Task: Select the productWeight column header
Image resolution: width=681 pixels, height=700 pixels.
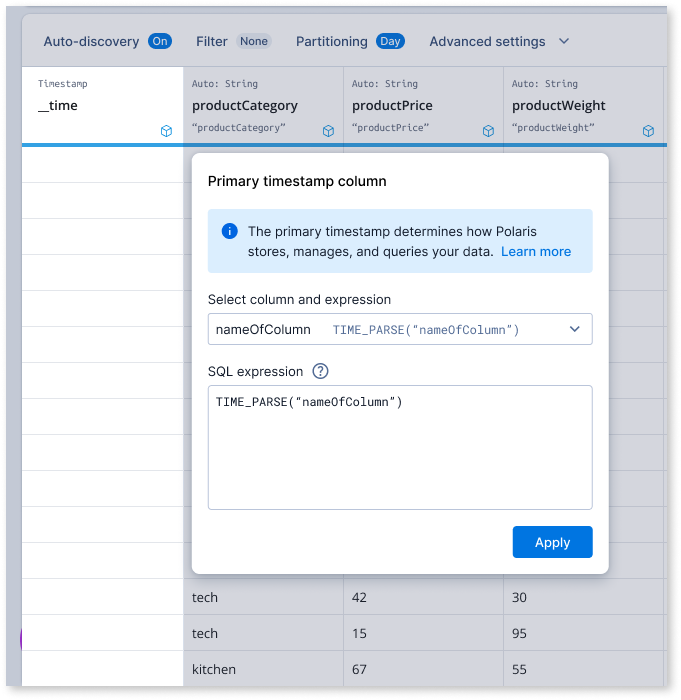Action: point(583,105)
